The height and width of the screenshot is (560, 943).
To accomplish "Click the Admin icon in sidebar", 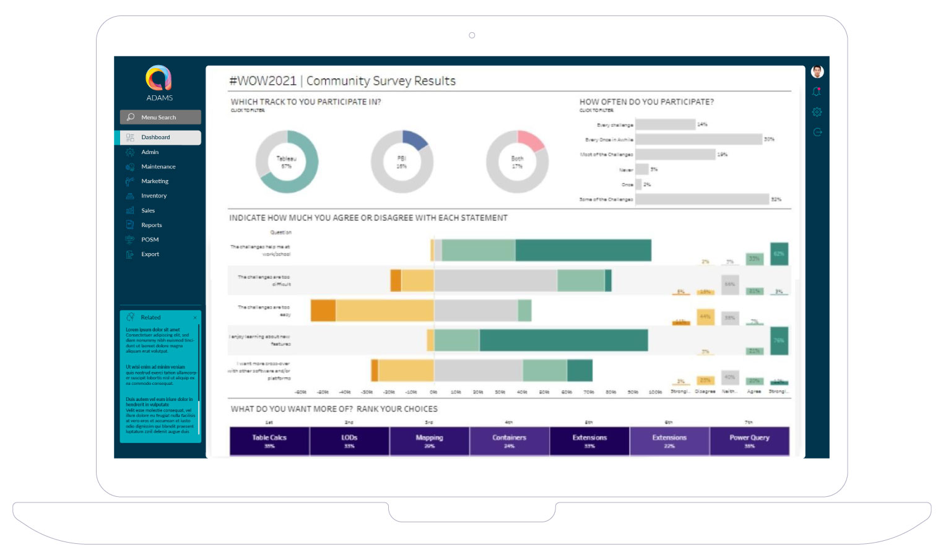I will pos(130,152).
